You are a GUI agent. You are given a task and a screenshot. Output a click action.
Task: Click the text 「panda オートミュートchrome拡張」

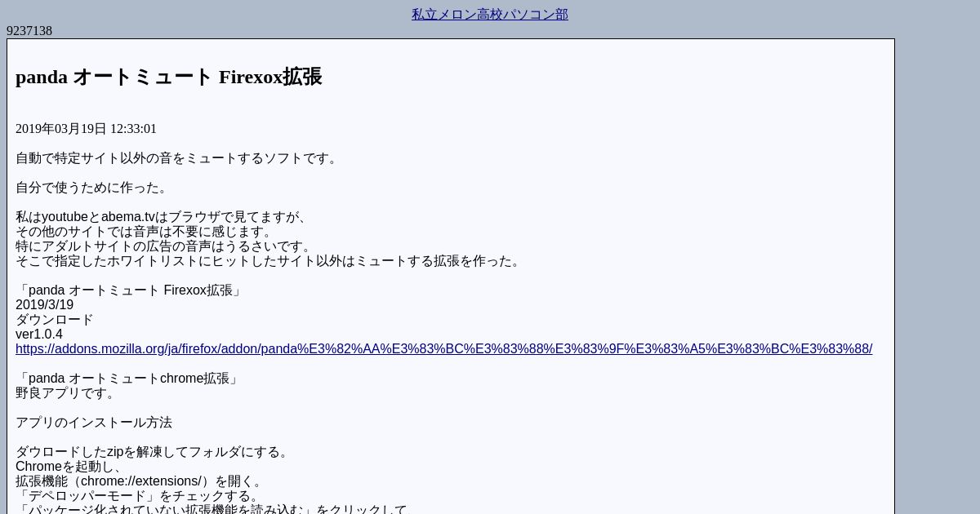click(x=128, y=379)
